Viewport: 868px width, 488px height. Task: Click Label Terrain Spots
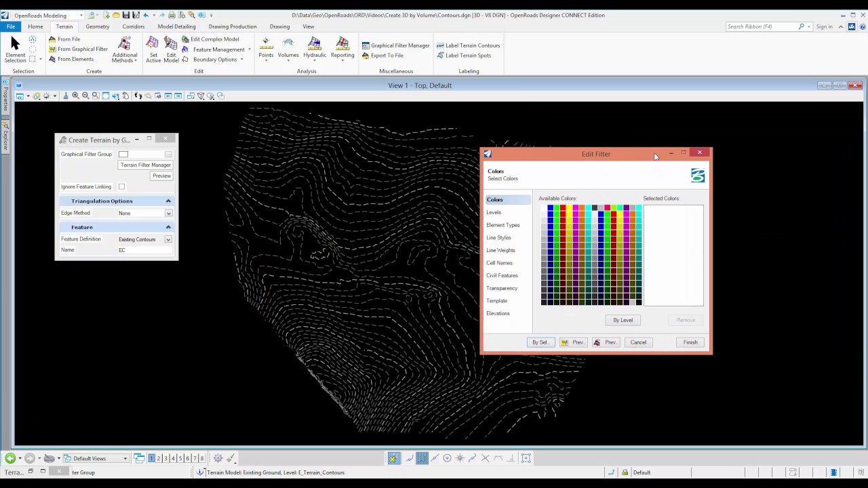pyautogui.click(x=464, y=56)
